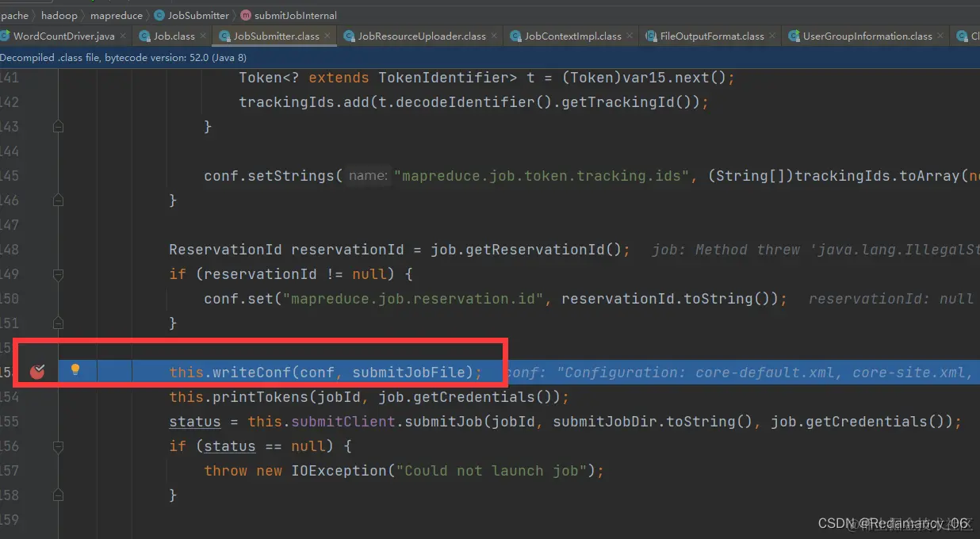Collapse the if block at line 149
The image size is (980, 539).
[x=58, y=273]
